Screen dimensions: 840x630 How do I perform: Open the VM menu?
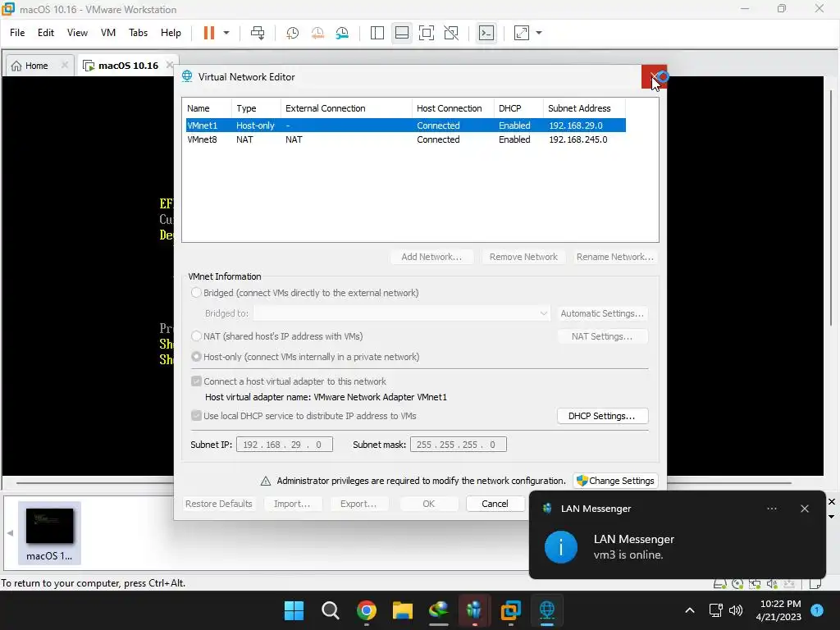tap(108, 33)
